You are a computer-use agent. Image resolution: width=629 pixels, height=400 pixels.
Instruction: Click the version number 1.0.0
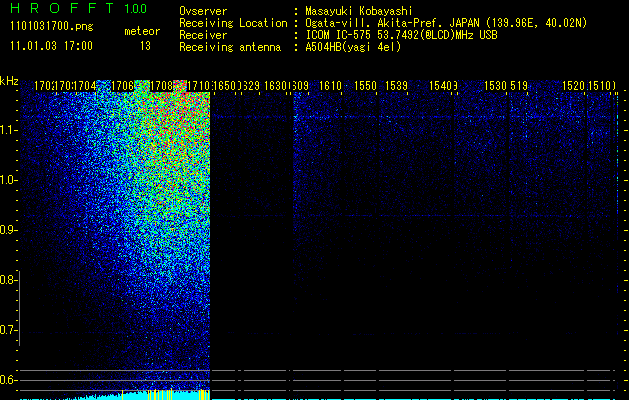click(x=136, y=9)
